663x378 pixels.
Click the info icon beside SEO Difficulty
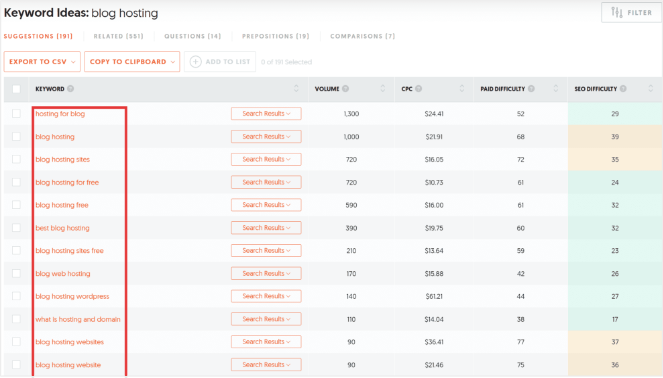[623, 89]
